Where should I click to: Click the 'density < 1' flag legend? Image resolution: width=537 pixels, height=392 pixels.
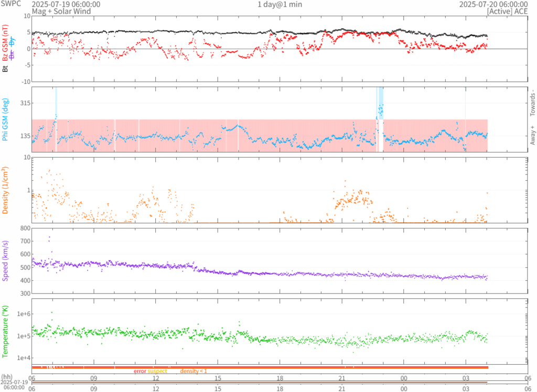click(x=194, y=371)
